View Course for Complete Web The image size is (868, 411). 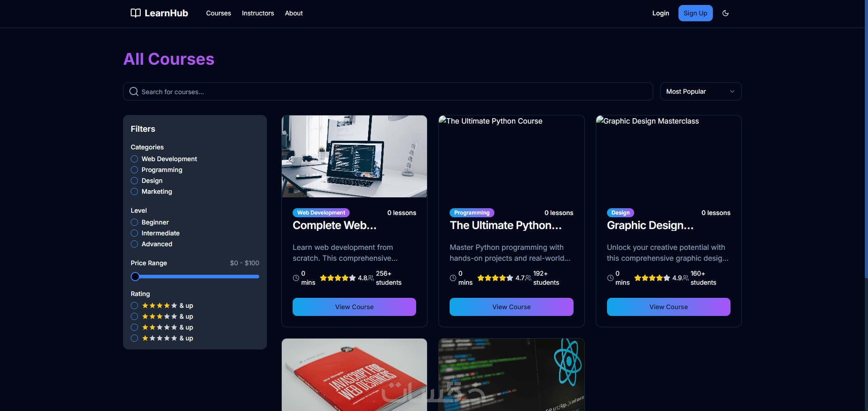pos(354,307)
